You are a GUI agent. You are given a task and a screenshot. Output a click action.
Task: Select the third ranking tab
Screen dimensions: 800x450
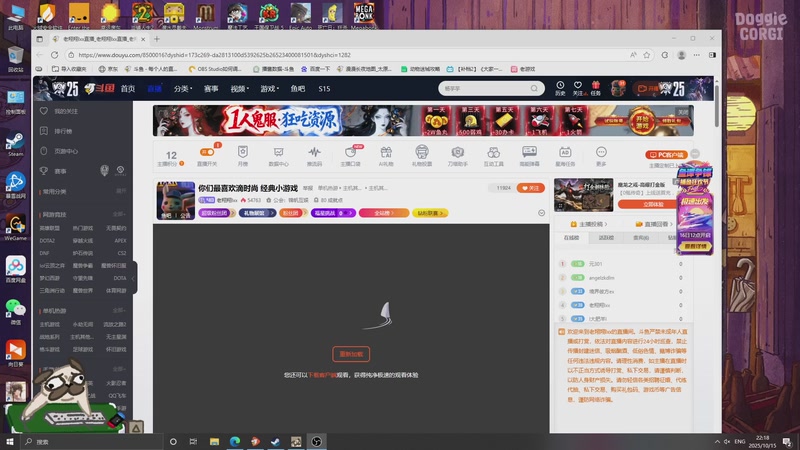pyautogui.click(x=641, y=238)
